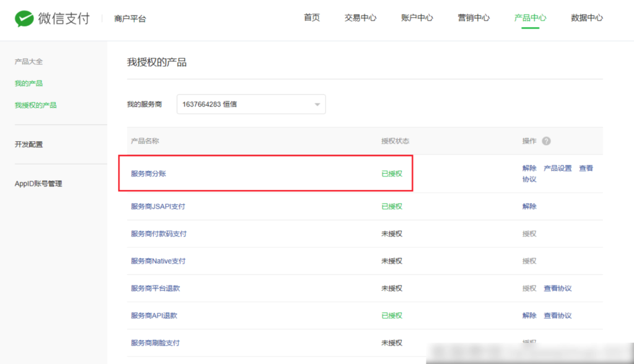Open 我的产品 in the sidebar
The image size is (634, 364).
click(27, 83)
